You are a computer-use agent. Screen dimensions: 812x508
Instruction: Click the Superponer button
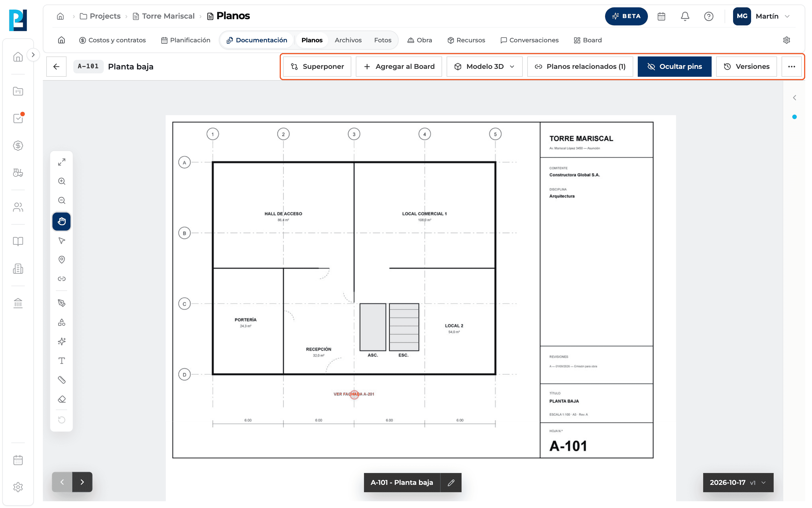pos(317,67)
